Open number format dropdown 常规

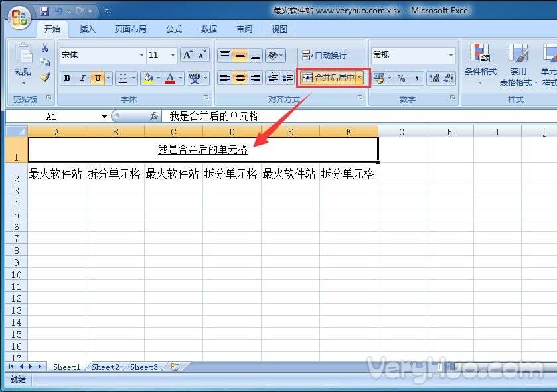coord(450,55)
